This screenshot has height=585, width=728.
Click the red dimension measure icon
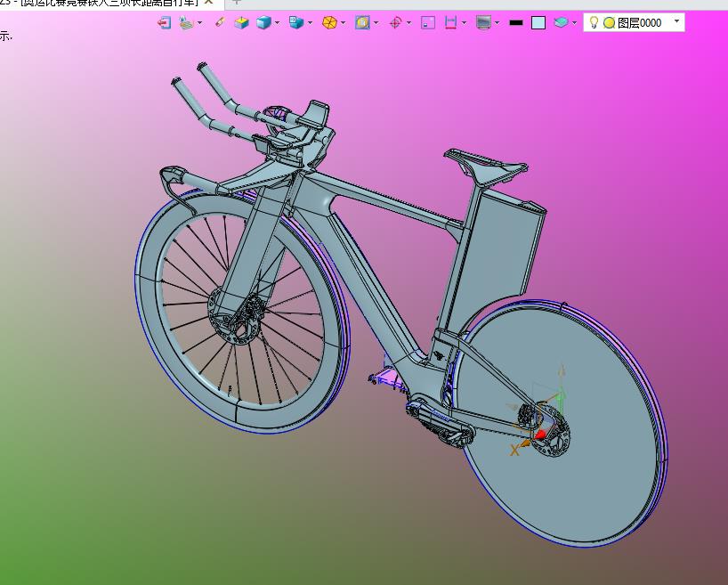pos(451,22)
